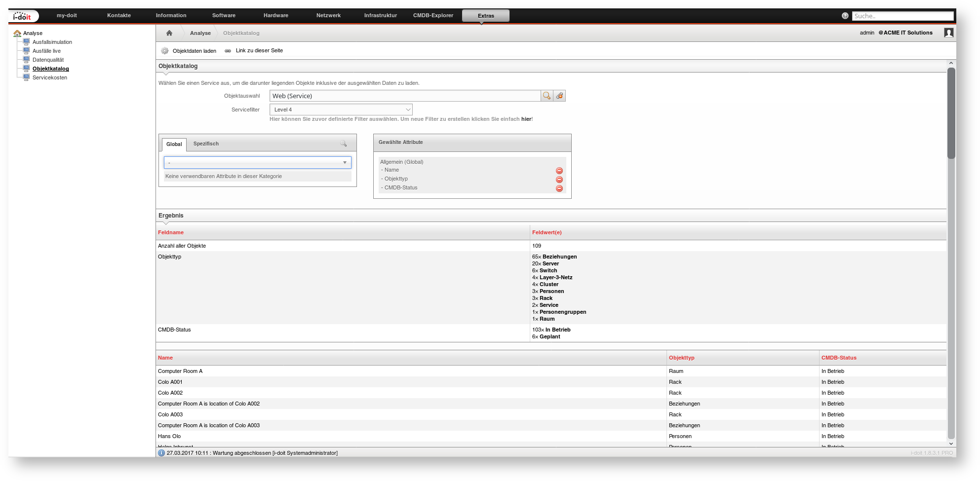Select the Colo A002 row
Screen dimensions: 980x481
(x=551, y=393)
